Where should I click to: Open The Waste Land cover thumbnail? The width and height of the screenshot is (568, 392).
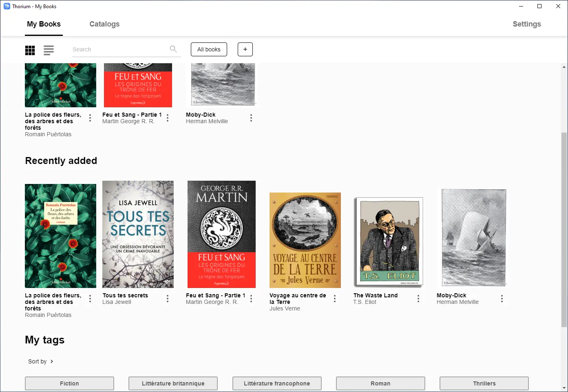coord(389,241)
